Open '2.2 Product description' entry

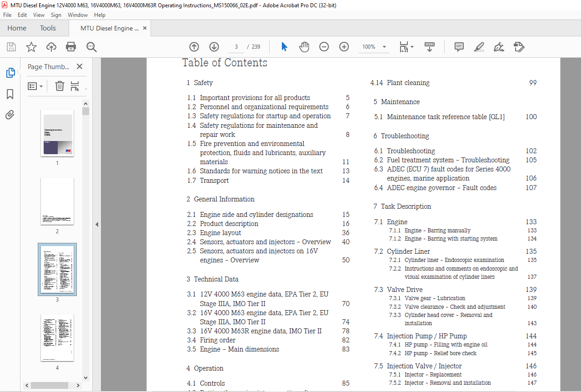point(268,224)
